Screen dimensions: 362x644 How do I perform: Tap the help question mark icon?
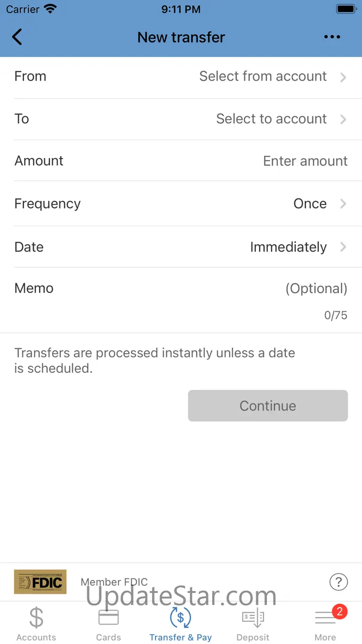coord(338,581)
